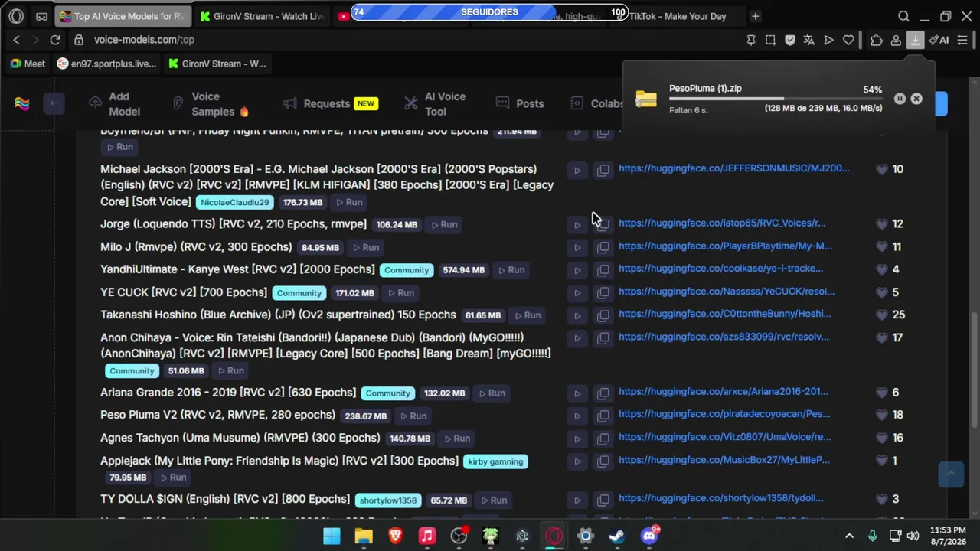The image size is (980, 551).
Task: Copy the Takanashi Hoshino model link
Action: click(x=603, y=315)
